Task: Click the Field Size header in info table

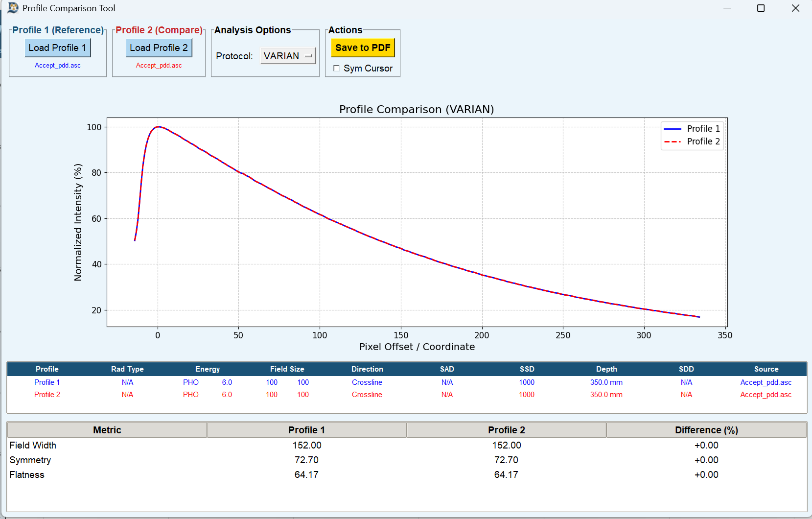Action: pos(287,369)
